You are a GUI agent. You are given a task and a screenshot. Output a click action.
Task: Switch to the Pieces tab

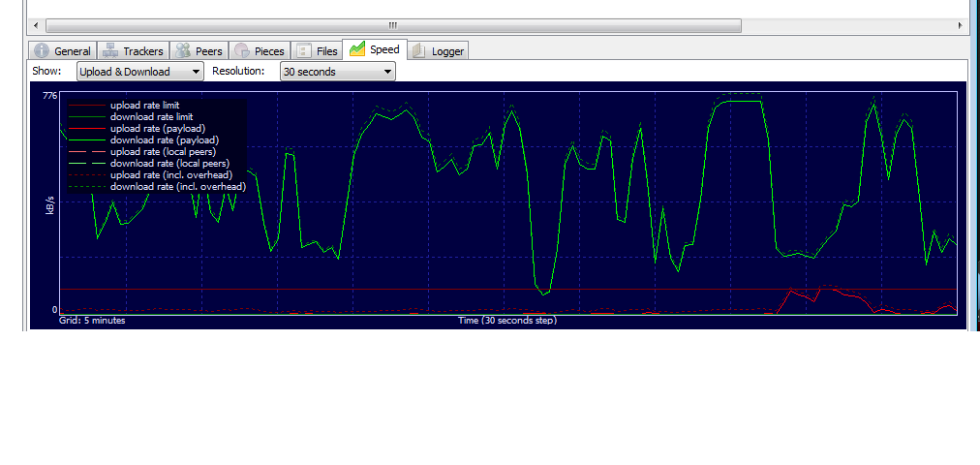coord(260,51)
